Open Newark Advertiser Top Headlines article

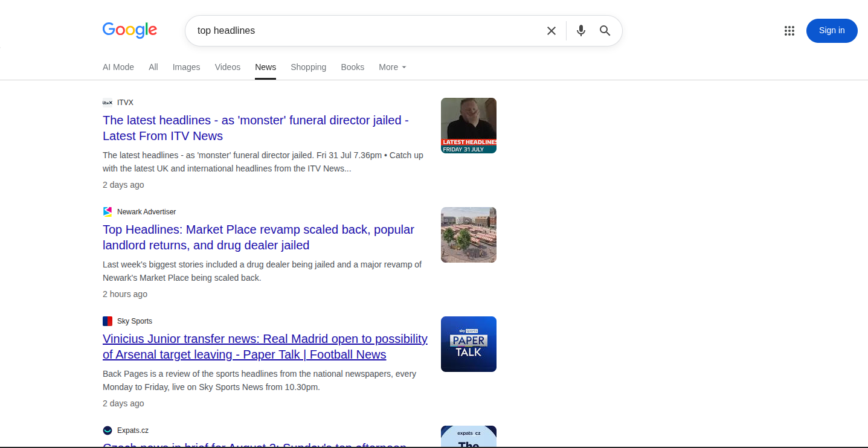tap(259, 237)
